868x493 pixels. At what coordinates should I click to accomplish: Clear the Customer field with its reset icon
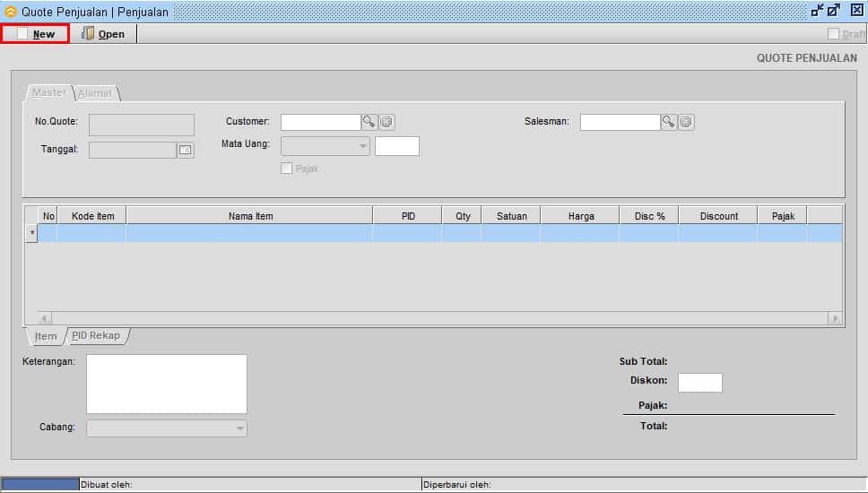(386, 122)
